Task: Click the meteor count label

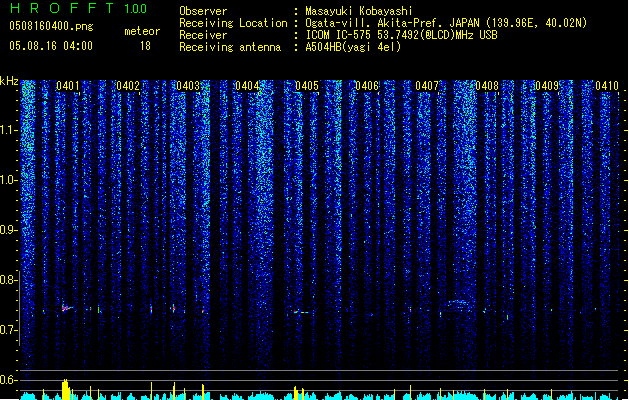Action: pyautogui.click(x=142, y=31)
